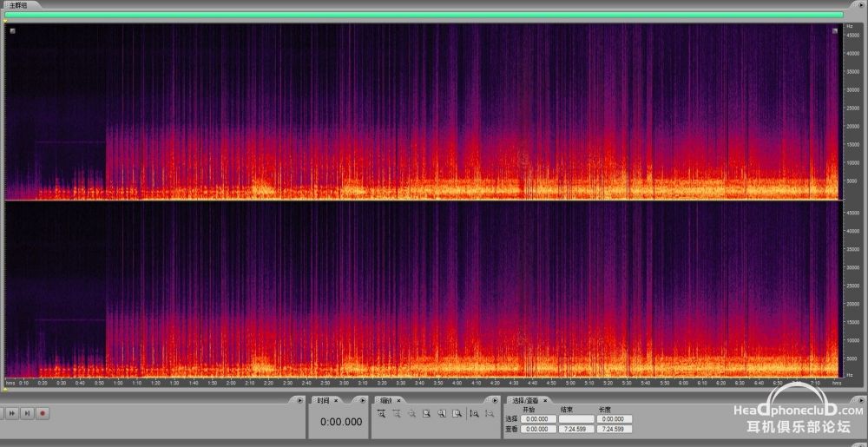Open 选择/查看 panel options menu arrow
868x447 pixels.
(x=859, y=400)
